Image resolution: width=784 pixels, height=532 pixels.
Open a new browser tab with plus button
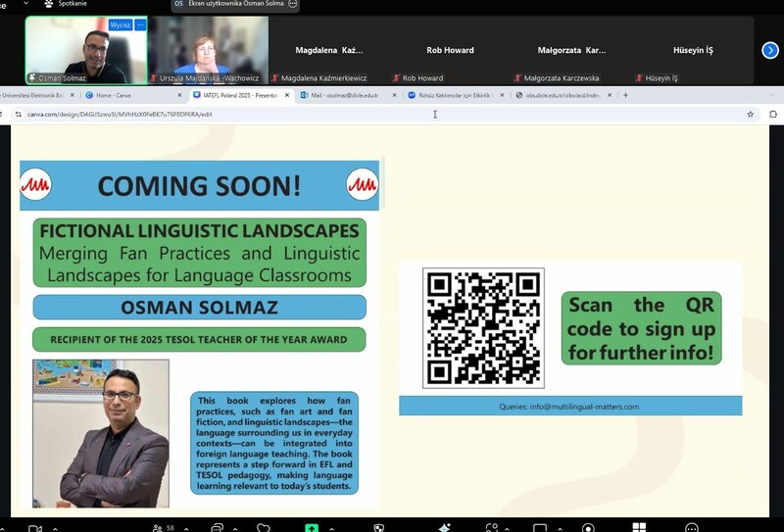pos(625,95)
